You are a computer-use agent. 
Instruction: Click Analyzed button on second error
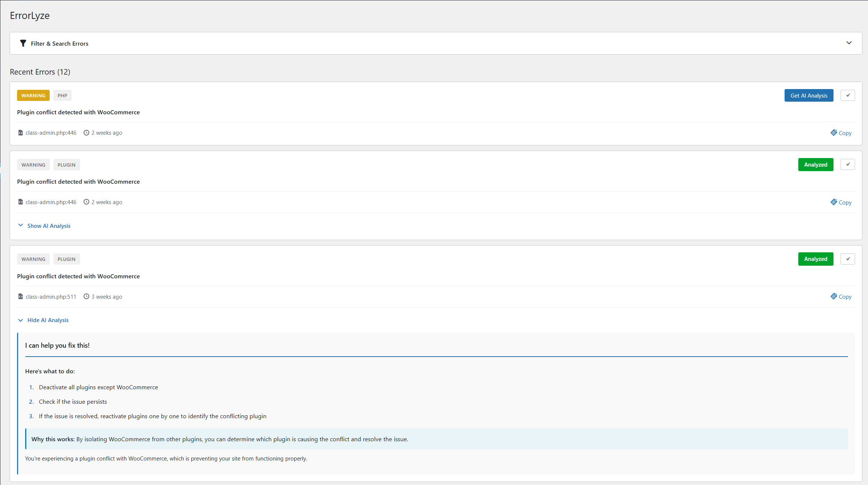pos(815,165)
